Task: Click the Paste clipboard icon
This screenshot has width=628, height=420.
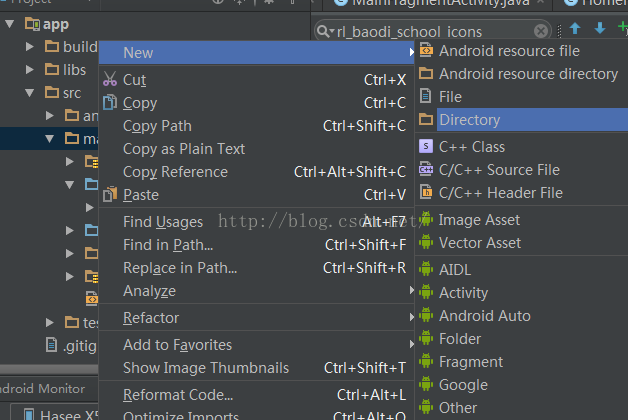Action: [x=110, y=195]
